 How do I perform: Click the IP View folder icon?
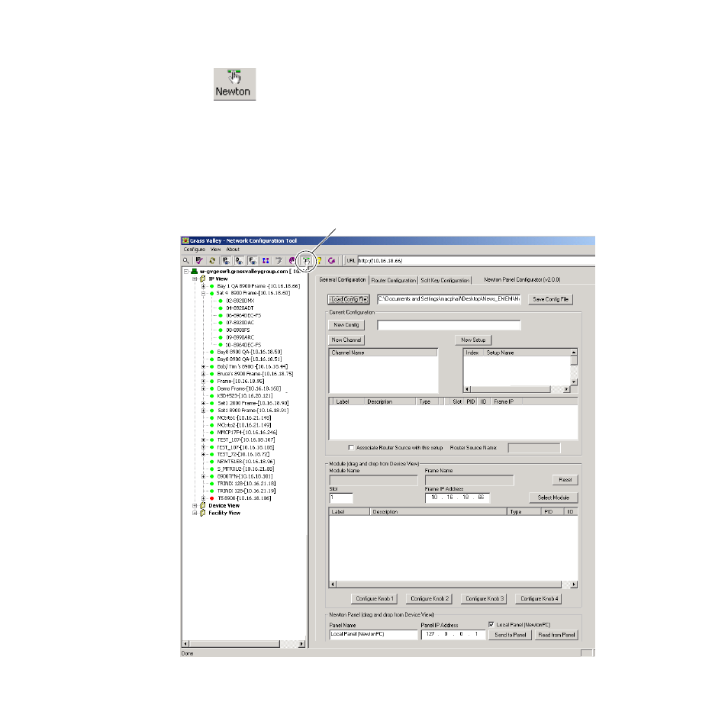point(202,279)
